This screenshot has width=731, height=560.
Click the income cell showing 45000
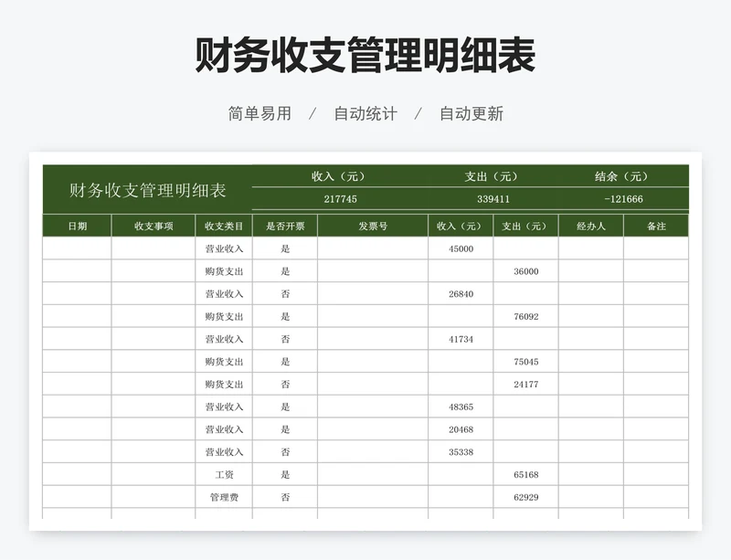pos(460,248)
